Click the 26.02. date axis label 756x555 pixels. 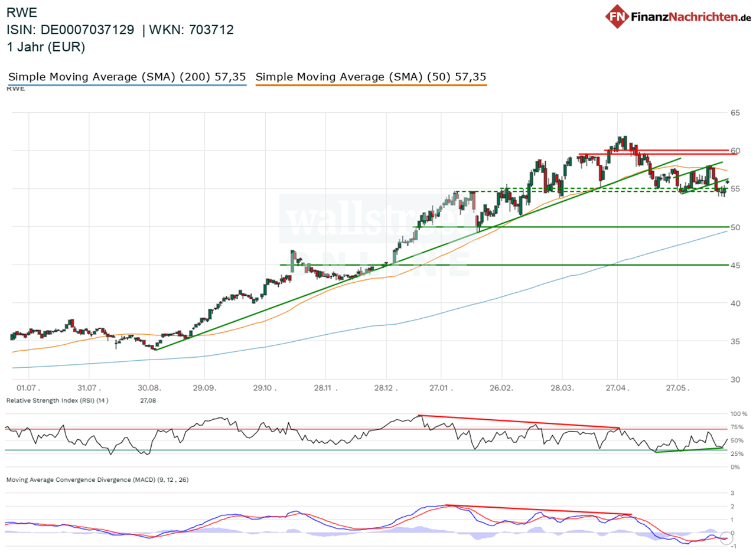501,389
